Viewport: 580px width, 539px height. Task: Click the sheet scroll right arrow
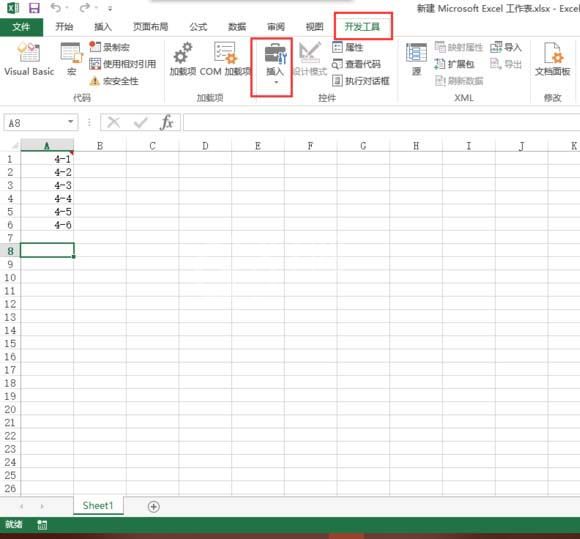click(42, 506)
